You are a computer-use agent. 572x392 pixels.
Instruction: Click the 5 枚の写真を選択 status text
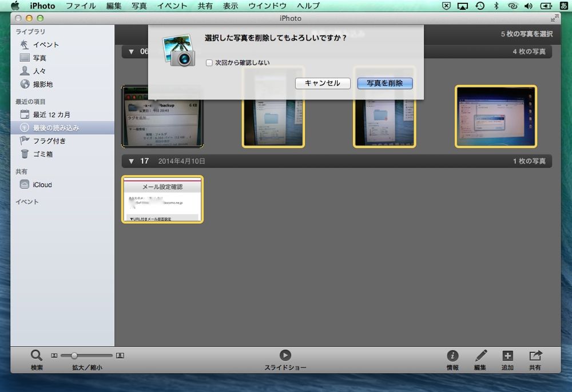(527, 34)
